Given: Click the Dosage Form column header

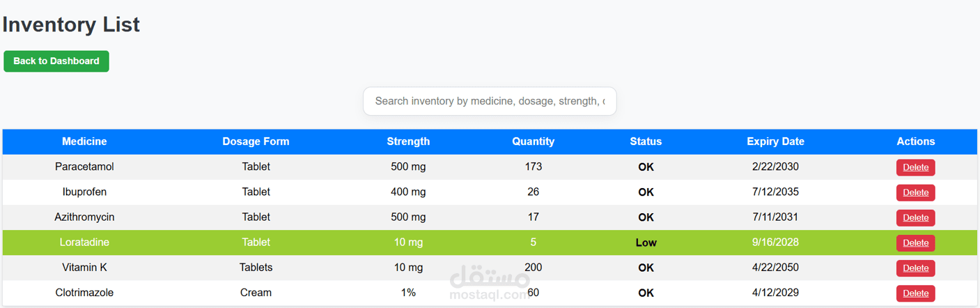Looking at the screenshot, I should 256,141.
